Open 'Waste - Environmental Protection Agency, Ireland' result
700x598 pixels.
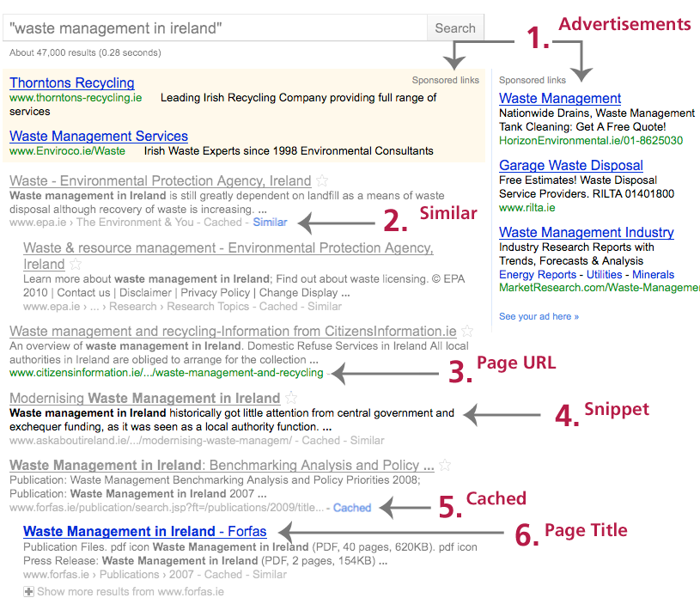pos(161,180)
